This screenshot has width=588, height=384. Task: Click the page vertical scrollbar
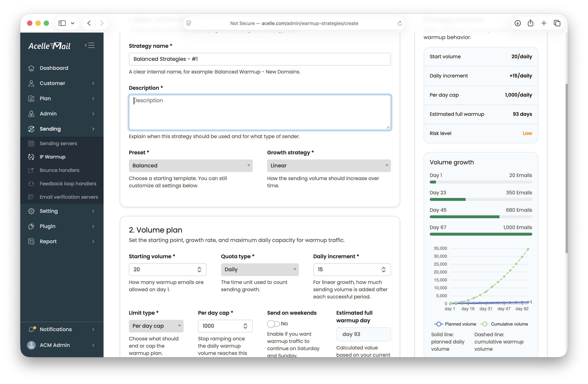click(566, 168)
